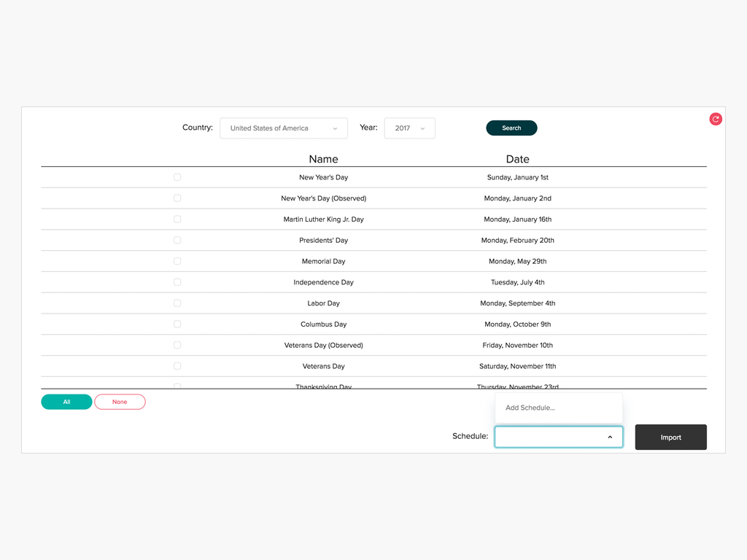Deselect holidays using the None button

(120, 402)
